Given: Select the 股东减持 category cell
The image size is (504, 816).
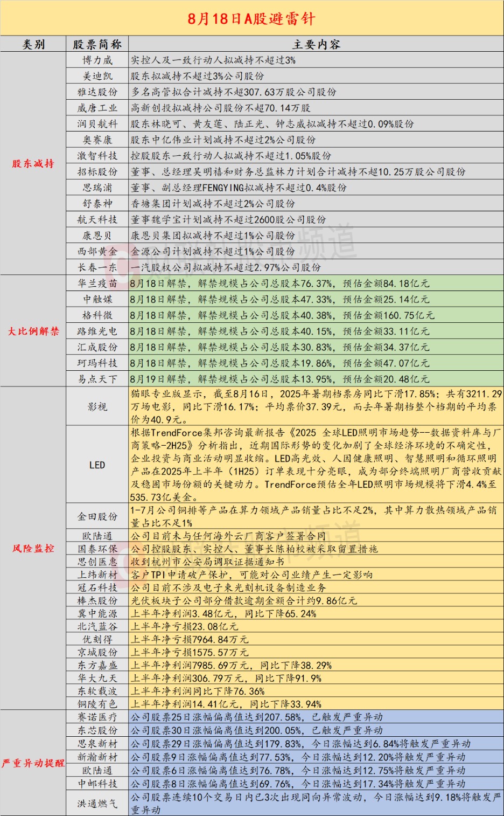Looking at the screenshot, I should (x=33, y=163).
